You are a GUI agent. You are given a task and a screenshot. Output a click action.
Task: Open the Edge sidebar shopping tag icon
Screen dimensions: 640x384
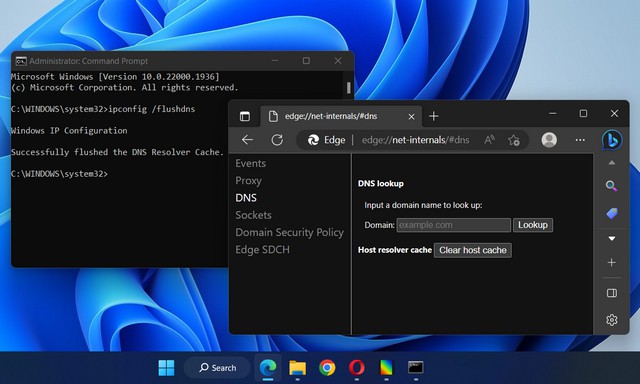click(x=611, y=213)
